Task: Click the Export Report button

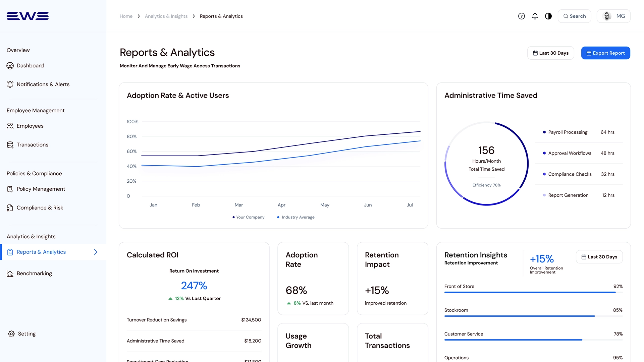Action: [605, 53]
